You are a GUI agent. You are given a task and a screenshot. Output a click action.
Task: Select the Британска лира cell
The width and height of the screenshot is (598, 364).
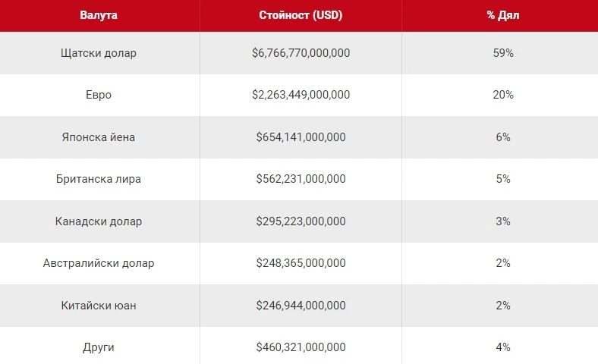[x=99, y=179]
